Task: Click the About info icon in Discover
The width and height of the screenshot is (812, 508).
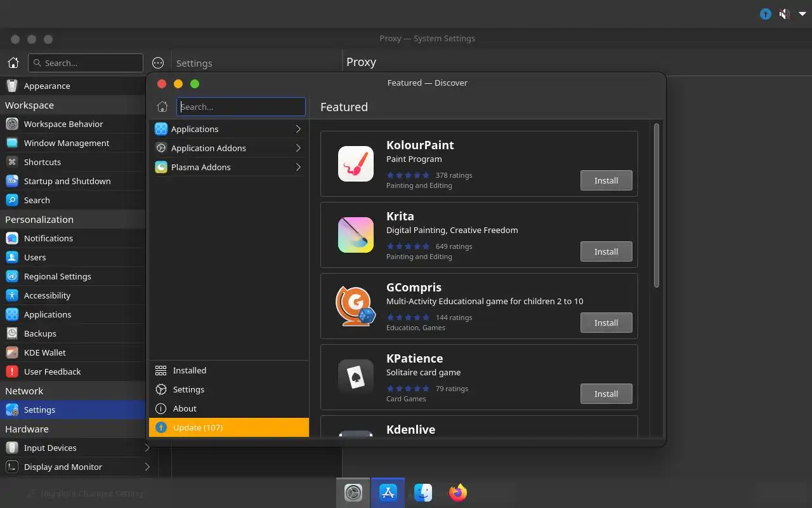Action: pos(161,408)
